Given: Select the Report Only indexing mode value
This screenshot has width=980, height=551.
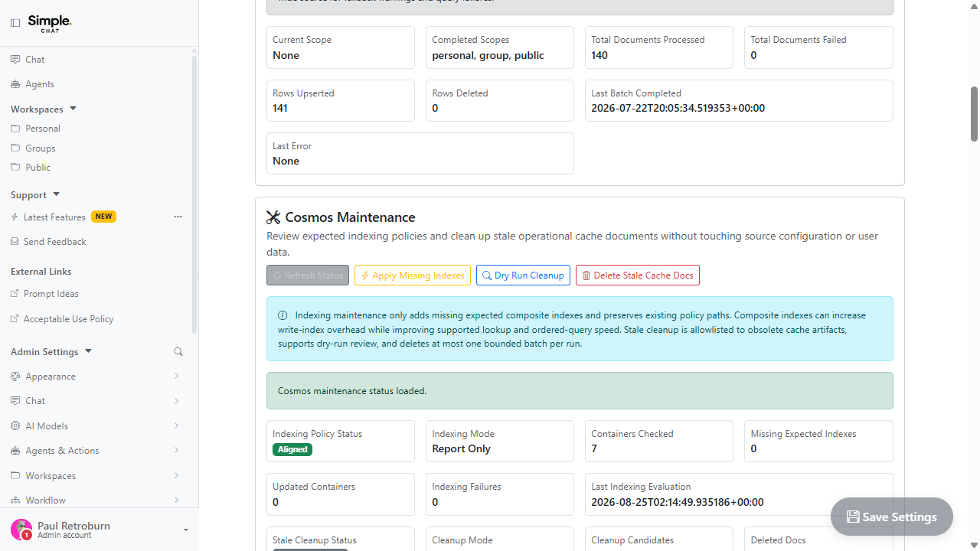Looking at the screenshot, I should (x=461, y=449).
